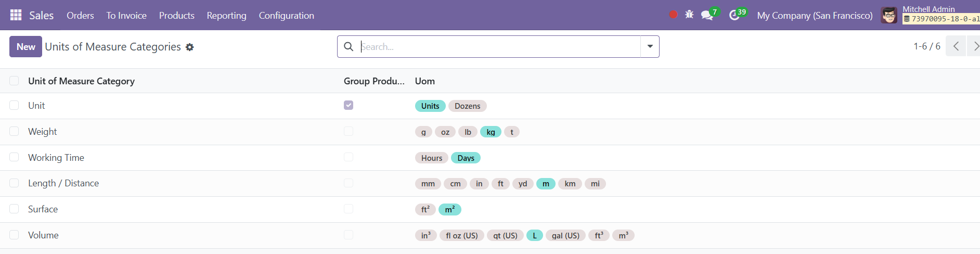The image size is (980, 254).
Task: Expand the search options dropdown arrow
Action: click(650, 46)
